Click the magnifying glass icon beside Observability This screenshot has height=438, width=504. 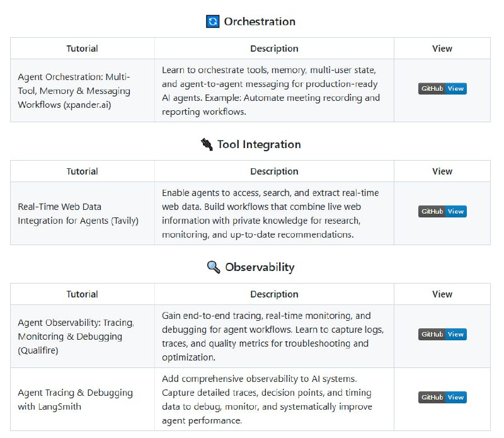pyautogui.click(x=214, y=267)
